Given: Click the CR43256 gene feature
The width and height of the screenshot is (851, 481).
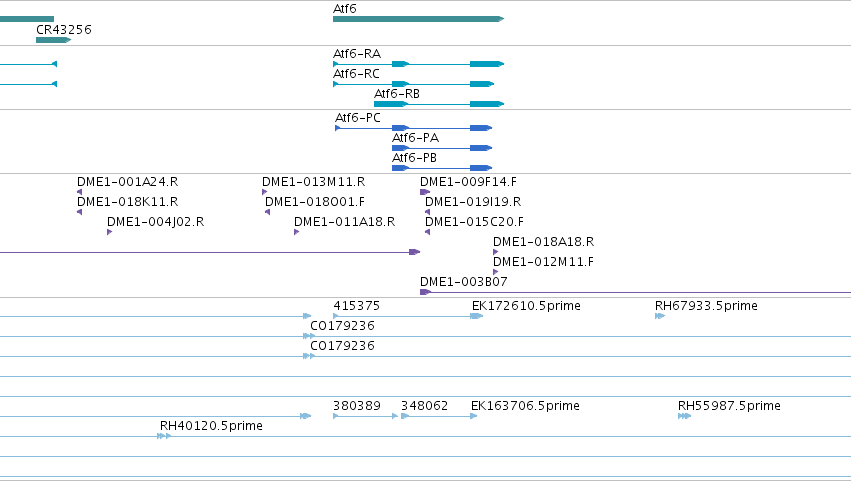Looking at the screenshot, I should (x=53, y=40).
